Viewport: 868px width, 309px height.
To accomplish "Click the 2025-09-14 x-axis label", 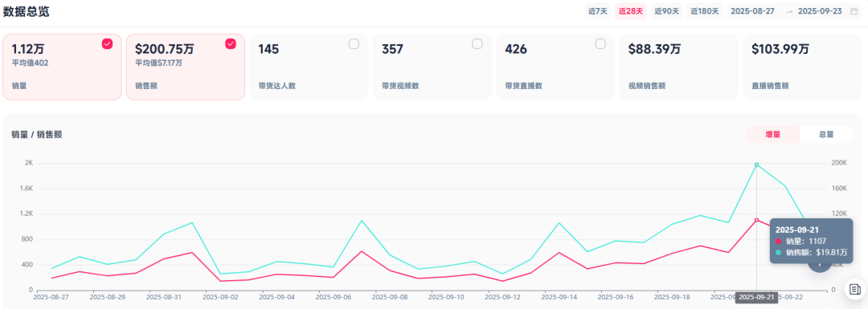I will coord(559,297).
